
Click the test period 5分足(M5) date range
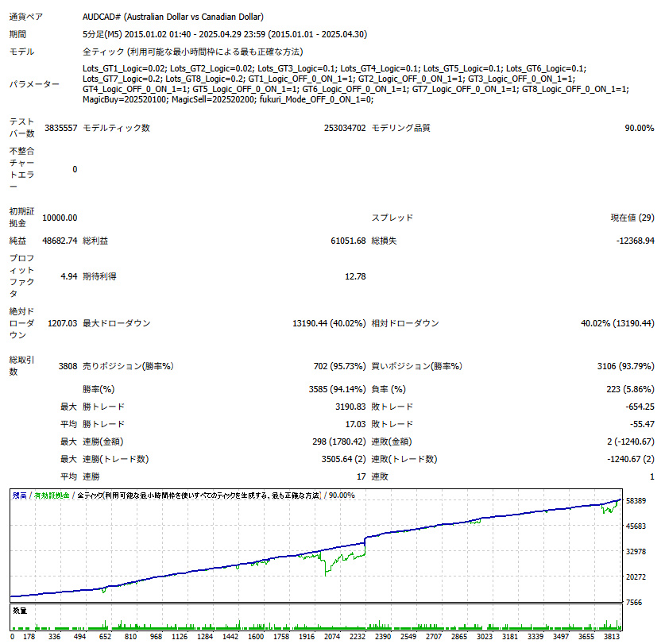(x=225, y=34)
